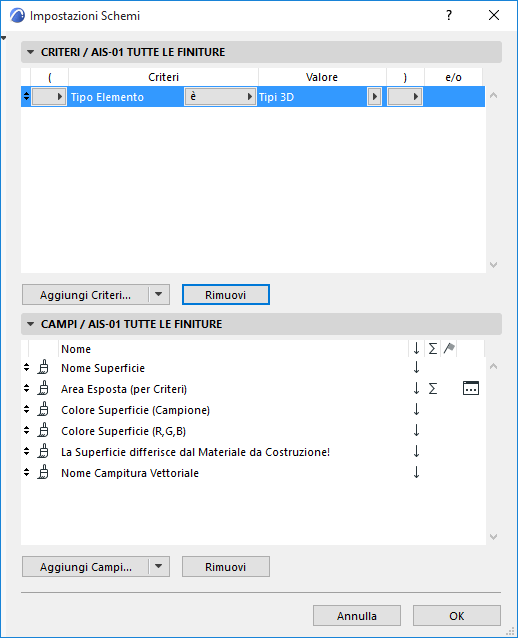Click paintbrush icon beside Nome Superficie
This screenshot has height=638, width=518.
click(x=43, y=367)
